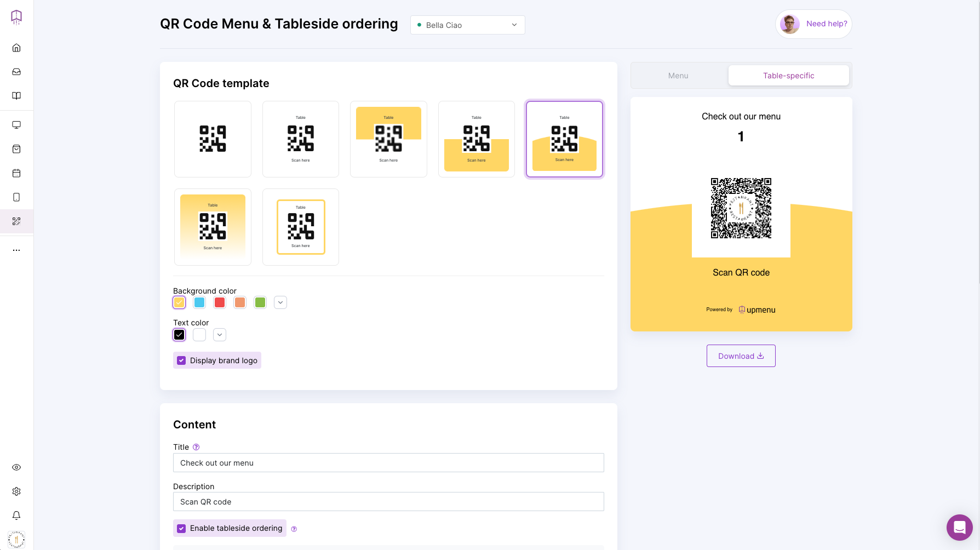Select the green background color swatch
Viewport: 980px width, 550px height.
(260, 302)
